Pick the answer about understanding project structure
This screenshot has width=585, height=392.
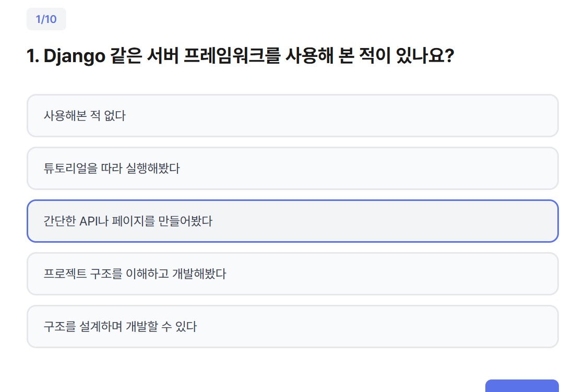292,274
